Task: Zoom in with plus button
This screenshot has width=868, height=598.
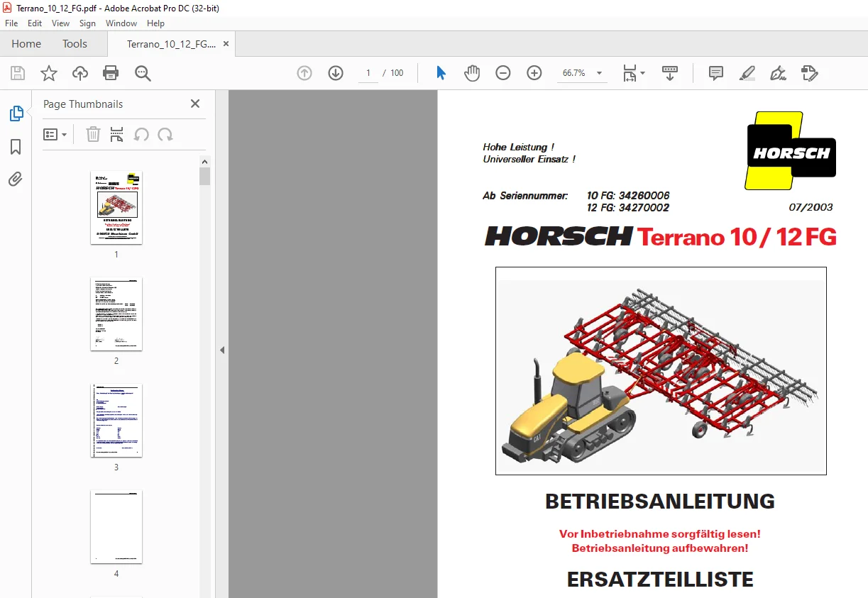Action: [534, 73]
